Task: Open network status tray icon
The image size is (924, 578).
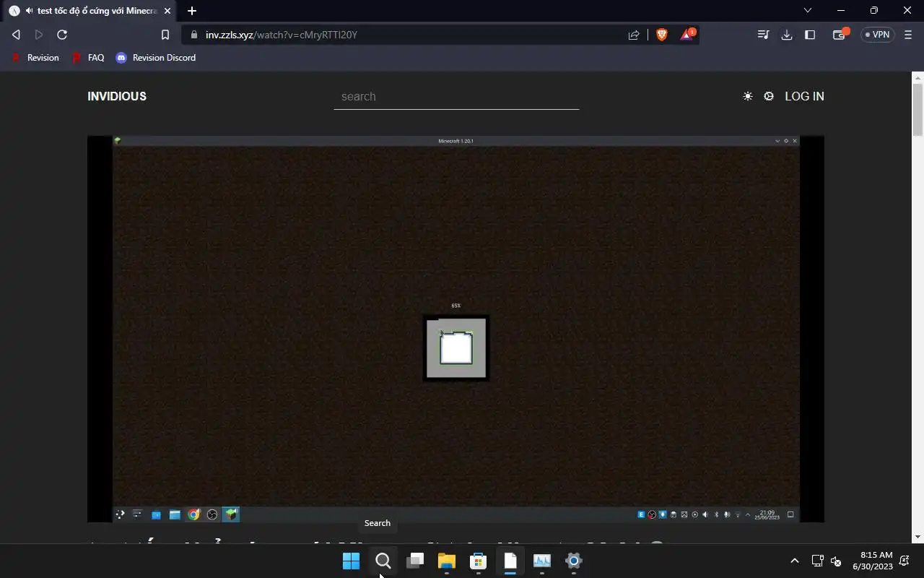Action: coord(817,561)
